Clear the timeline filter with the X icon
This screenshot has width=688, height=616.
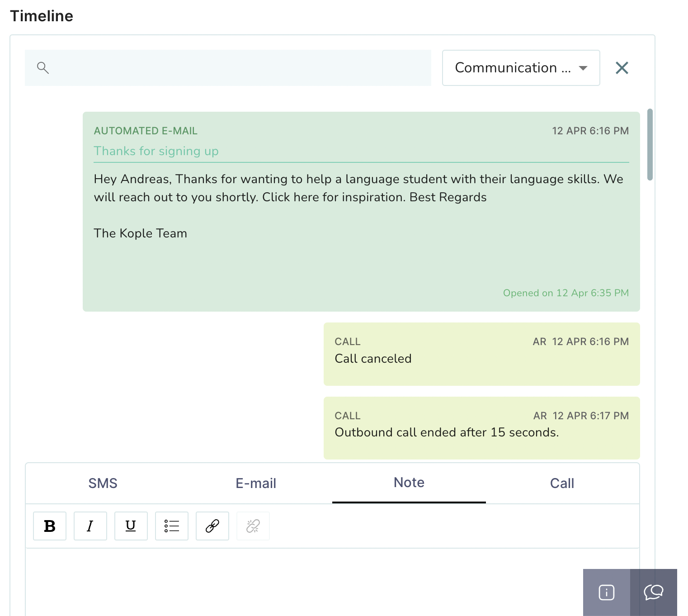pos(622,68)
